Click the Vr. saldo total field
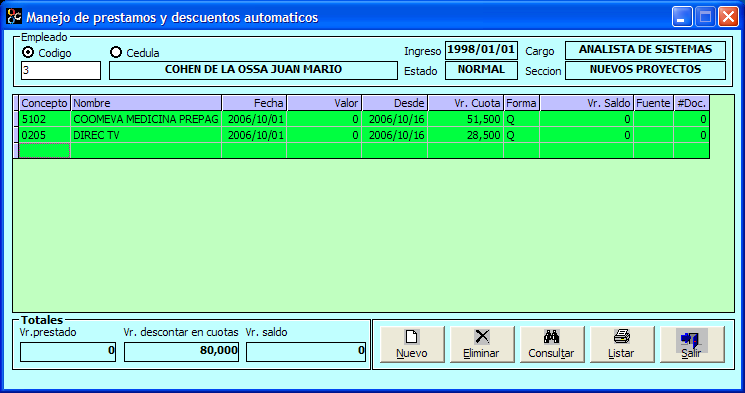745x393 pixels. tap(306, 352)
